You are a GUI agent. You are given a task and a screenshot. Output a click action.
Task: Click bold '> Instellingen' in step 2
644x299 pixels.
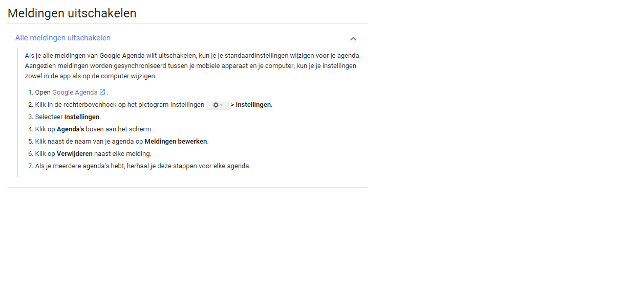[251, 105]
